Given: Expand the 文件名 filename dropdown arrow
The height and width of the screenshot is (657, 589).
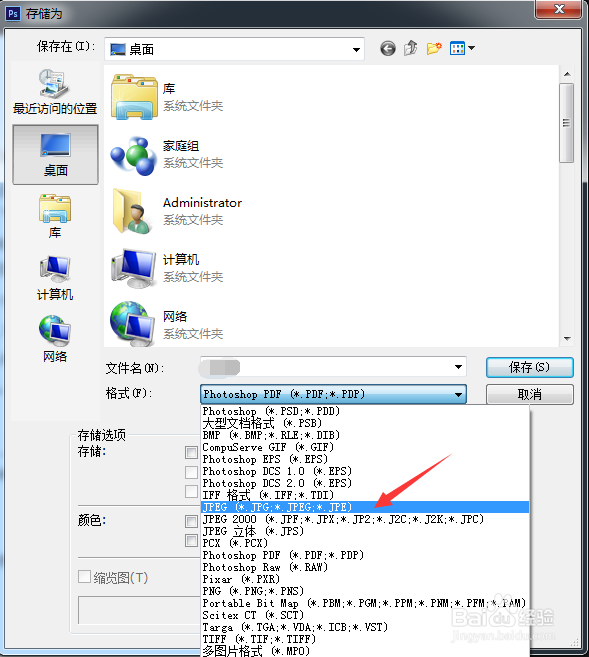Looking at the screenshot, I should (x=458, y=367).
